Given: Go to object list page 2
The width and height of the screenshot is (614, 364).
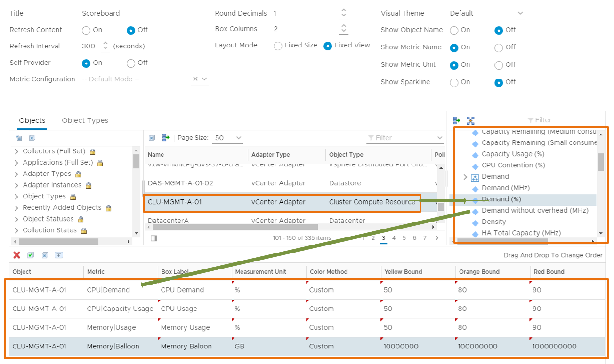Looking at the screenshot, I should 373,238.
